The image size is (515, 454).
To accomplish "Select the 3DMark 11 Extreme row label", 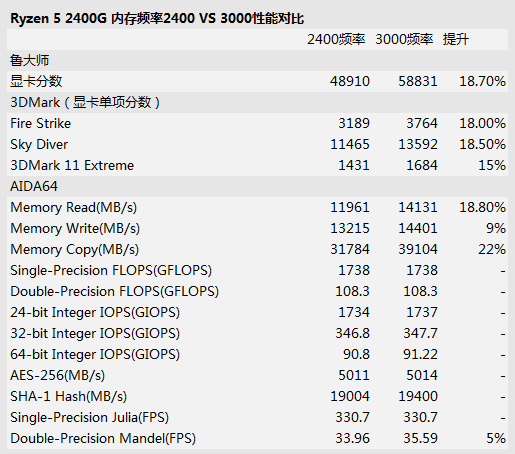I will tap(72, 165).
